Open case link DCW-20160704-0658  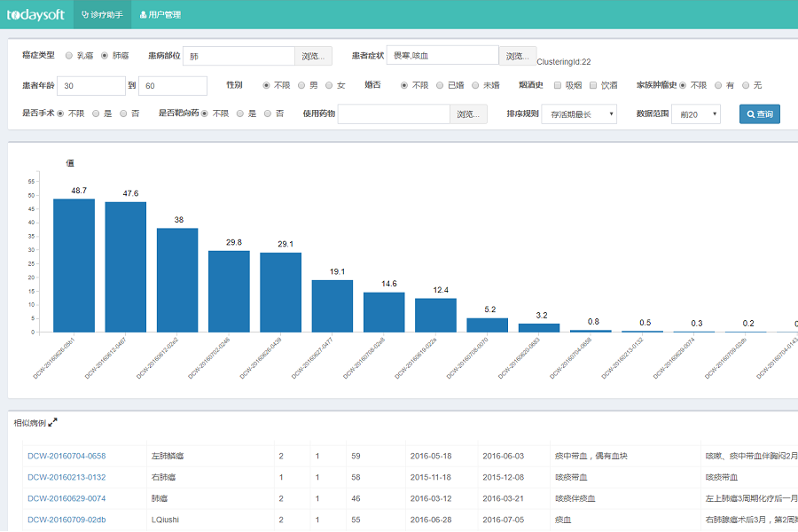click(66, 456)
